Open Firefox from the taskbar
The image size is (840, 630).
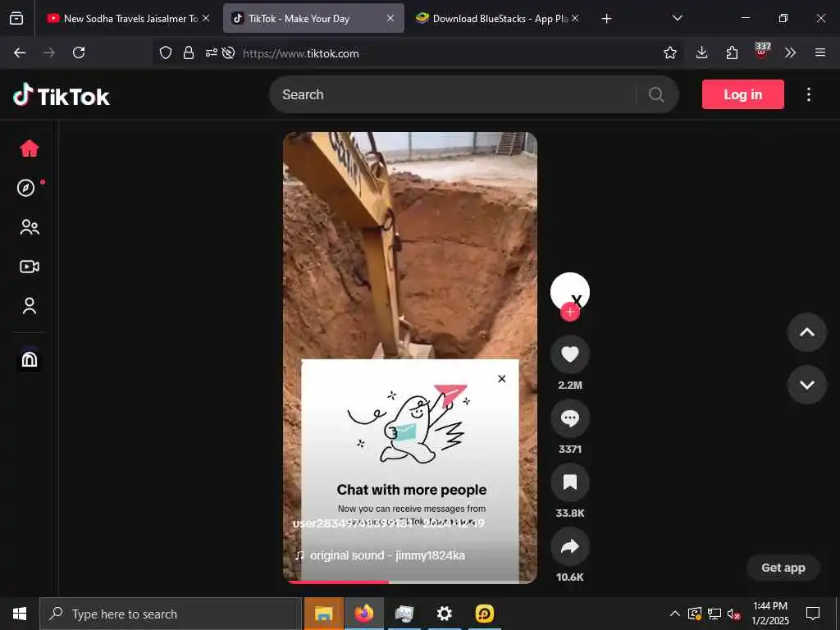pos(363,614)
